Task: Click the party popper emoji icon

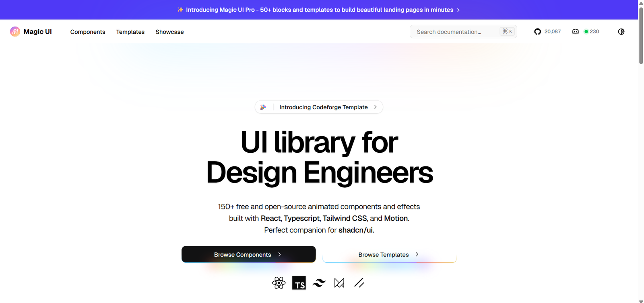Action: point(263,107)
